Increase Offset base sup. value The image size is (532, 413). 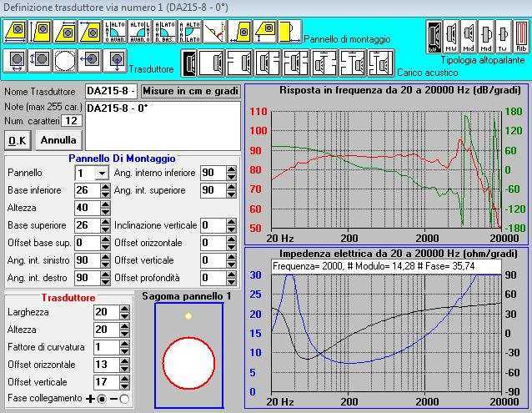pyautogui.click(x=105, y=239)
